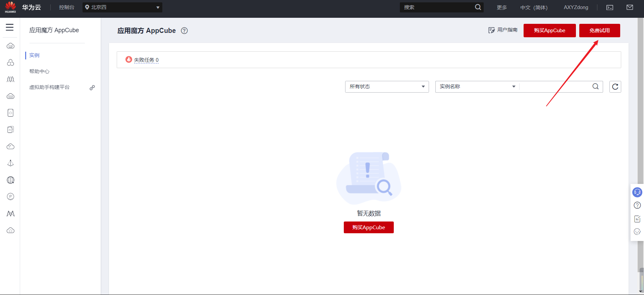Select the pyramid-shaped sidebar icon
This screenshot has width=644, height=295.
[10, 163]
